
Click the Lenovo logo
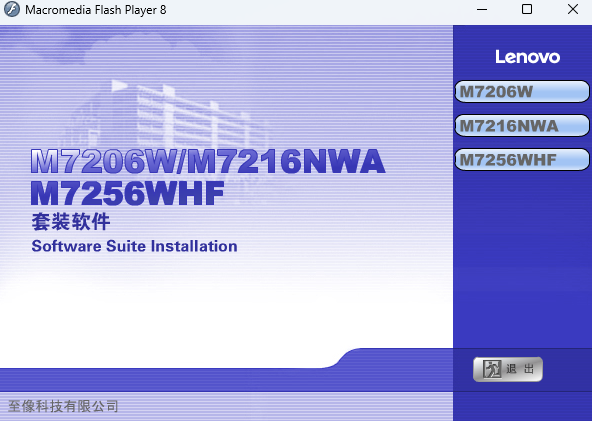[x=527, y=57]
